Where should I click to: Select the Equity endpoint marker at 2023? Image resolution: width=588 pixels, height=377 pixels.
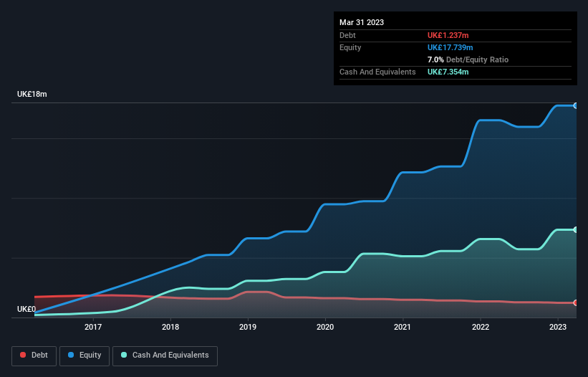click(x=576, y=106)
